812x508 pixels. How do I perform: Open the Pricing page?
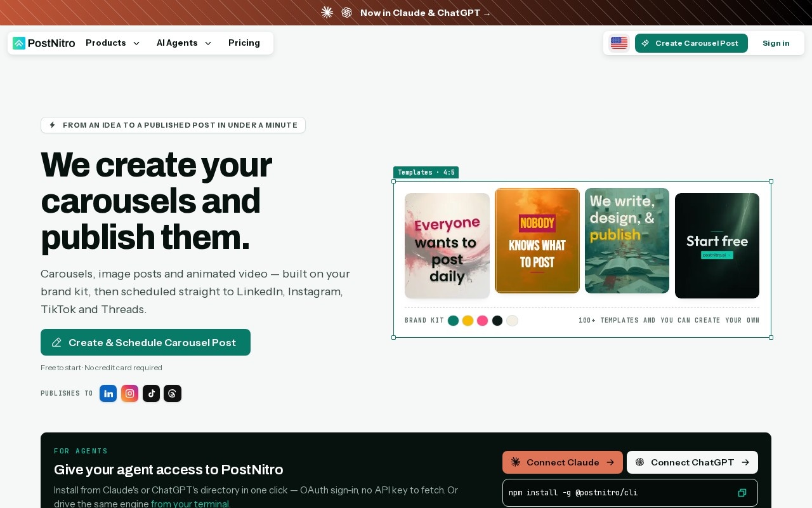244,43
